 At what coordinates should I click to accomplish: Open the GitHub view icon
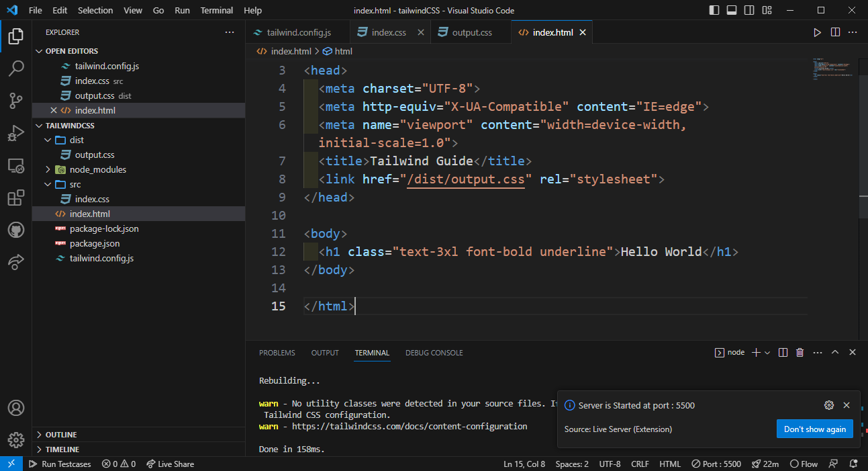pyautogui.click(x=16, y=230)
